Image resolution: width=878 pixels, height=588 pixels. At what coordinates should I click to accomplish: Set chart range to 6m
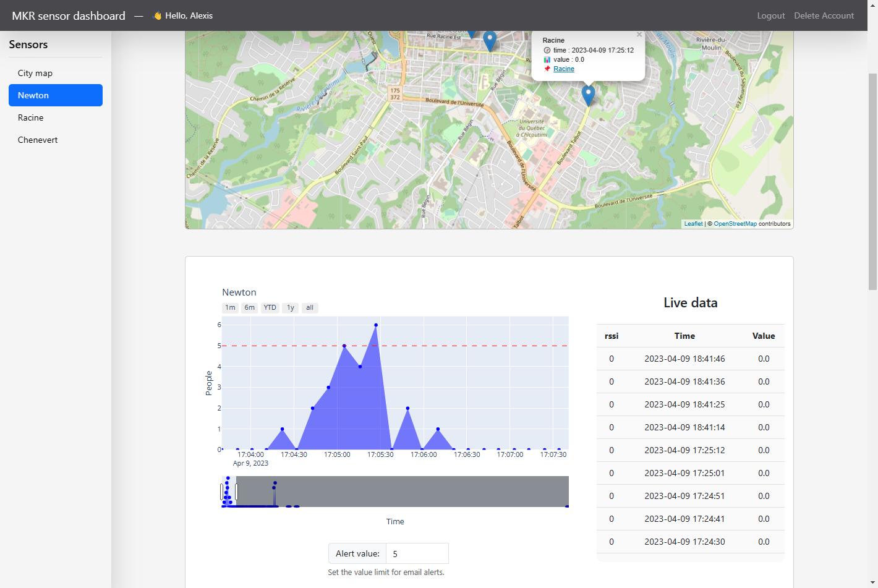click(250, 307)
